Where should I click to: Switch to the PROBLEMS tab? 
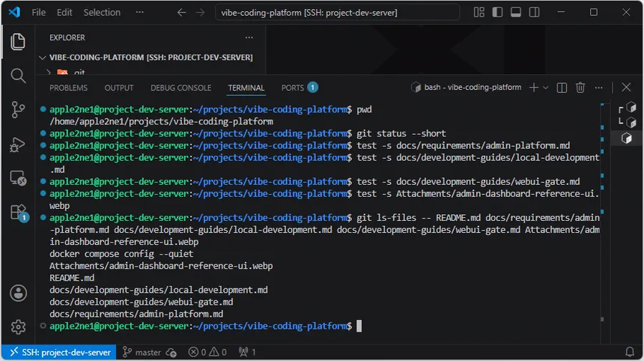point(69,88)
